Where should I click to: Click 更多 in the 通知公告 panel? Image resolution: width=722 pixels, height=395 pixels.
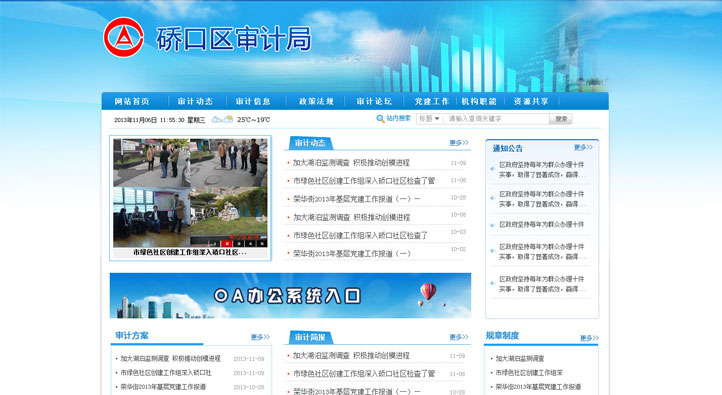click(x=583, y=147)
